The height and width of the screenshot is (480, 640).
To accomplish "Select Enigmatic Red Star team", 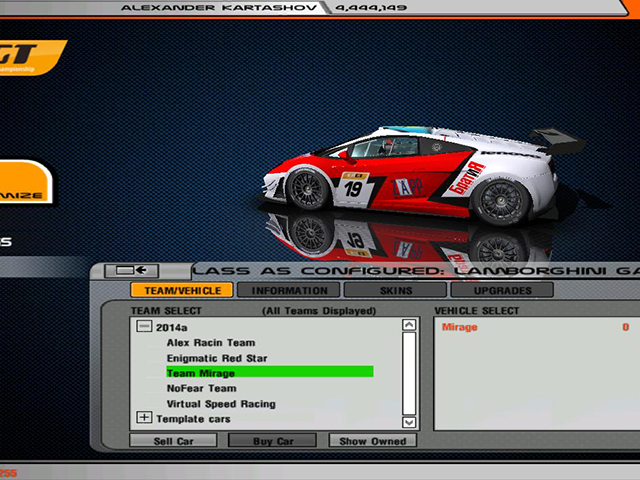I will click(x=217, y=358).
